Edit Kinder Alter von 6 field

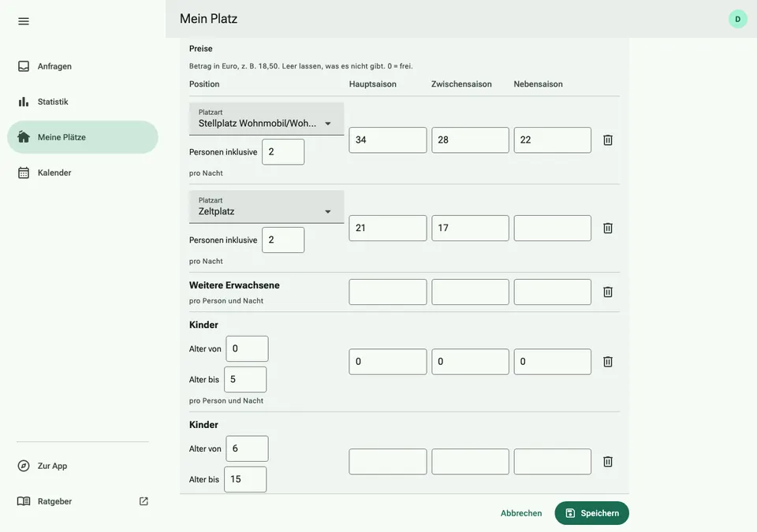point(247,448)
